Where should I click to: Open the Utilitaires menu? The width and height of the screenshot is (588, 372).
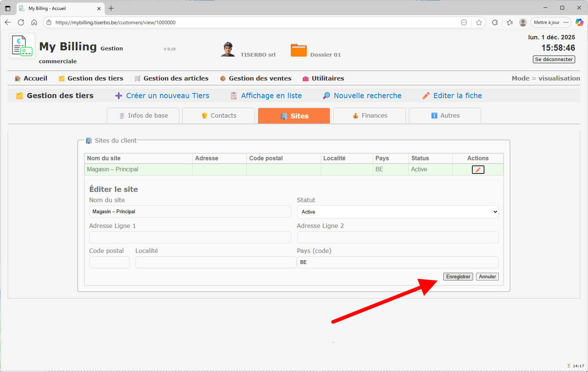(323, 78)
